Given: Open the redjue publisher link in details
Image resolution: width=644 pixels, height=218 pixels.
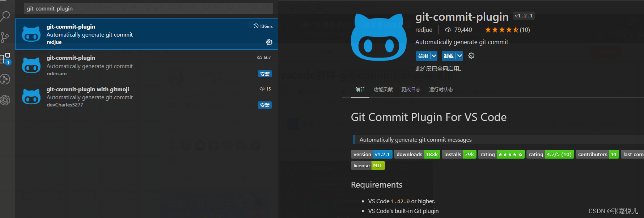Looking at the screenshot, I should point(424,30).
